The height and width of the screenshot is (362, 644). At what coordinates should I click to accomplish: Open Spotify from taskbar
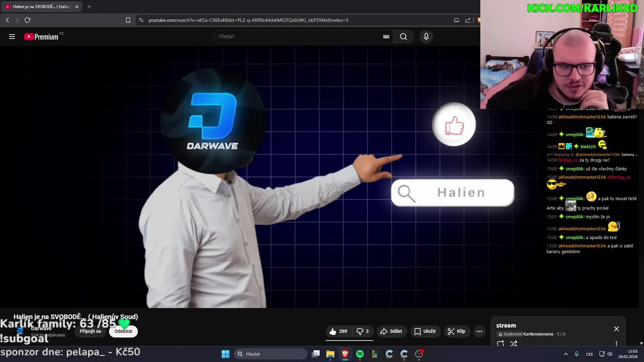[360, 354]
